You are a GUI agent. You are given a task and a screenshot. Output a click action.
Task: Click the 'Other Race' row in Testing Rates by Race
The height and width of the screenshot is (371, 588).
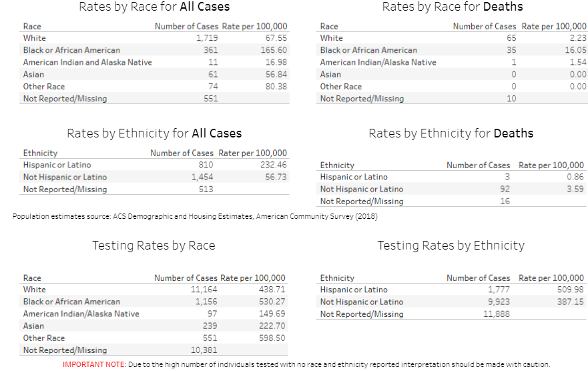click(44, 338)
